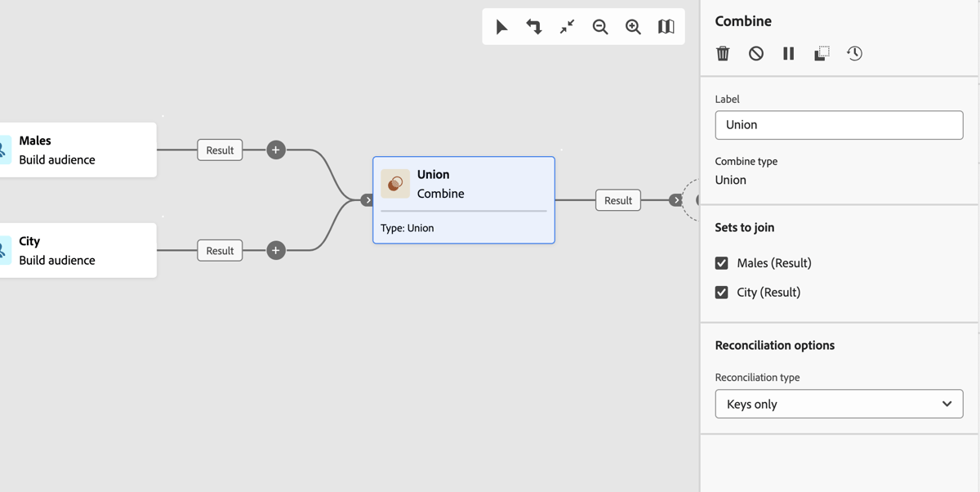
Task: Click the plus button on the Males connection
Action: coord(275,150)
